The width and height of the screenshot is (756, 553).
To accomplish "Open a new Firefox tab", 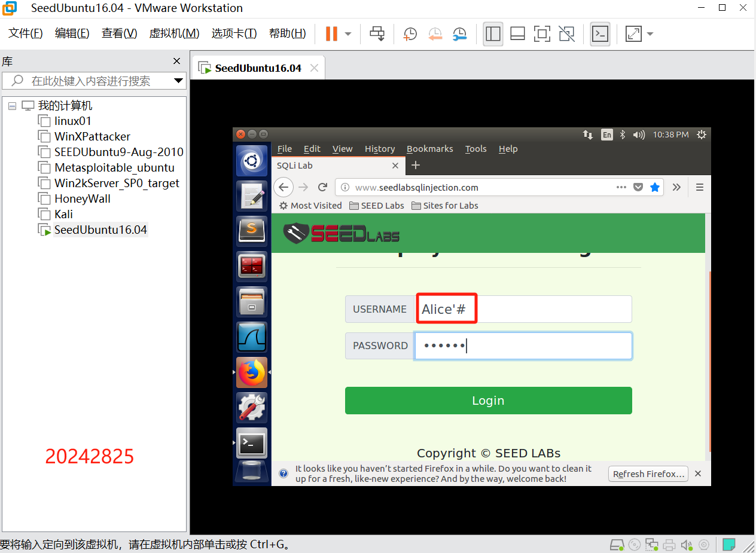I will coord(416,166).
